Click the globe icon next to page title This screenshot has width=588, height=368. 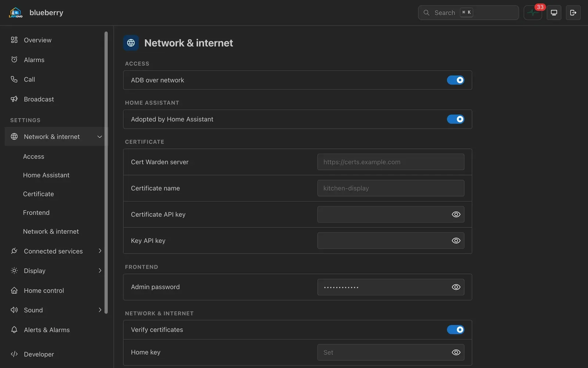(131, 43)
